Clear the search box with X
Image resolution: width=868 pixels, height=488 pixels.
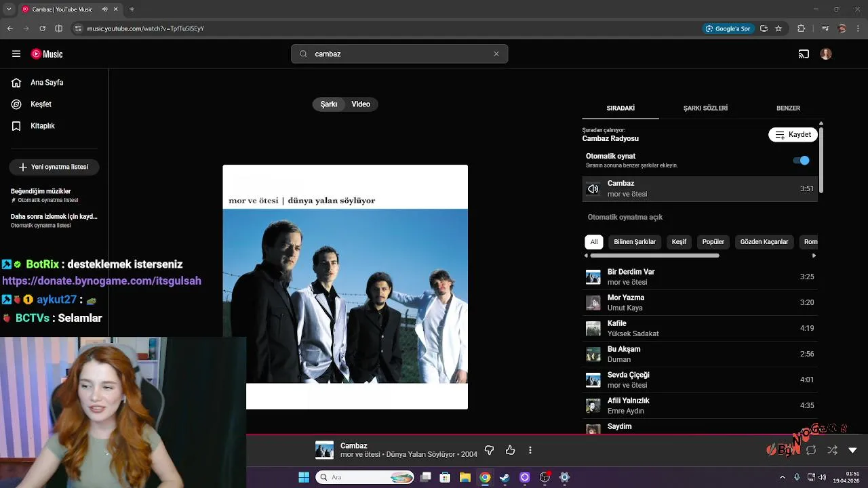(496, 54)
